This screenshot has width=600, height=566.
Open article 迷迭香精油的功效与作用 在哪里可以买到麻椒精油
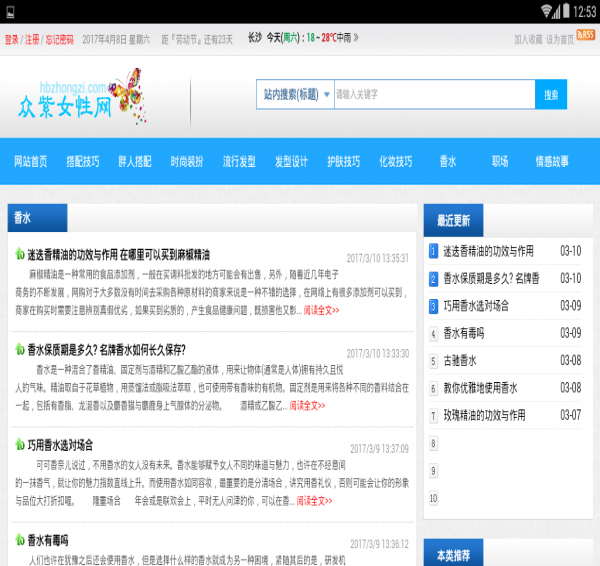(119, 254)
